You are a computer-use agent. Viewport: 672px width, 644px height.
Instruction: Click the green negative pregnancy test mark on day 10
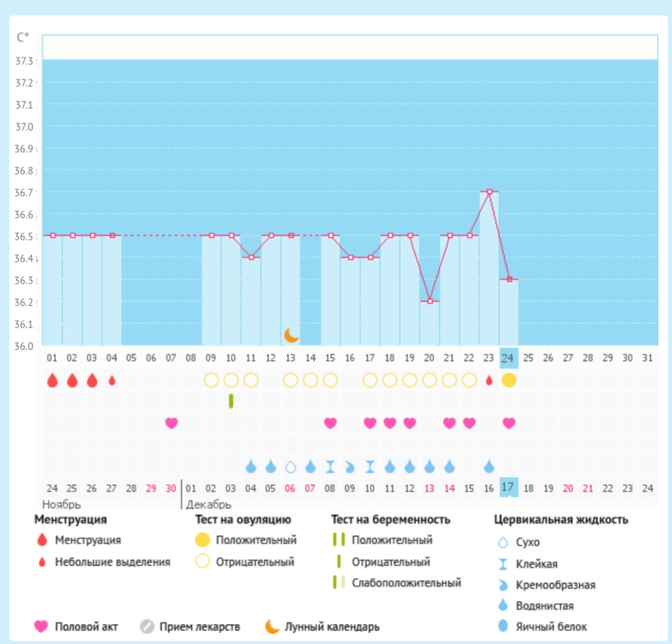[x=231, y=401]
